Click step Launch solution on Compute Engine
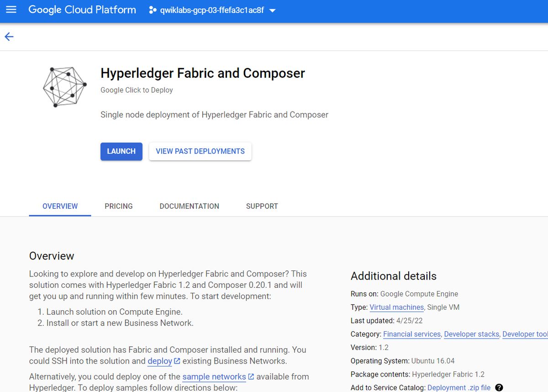 coord(114,312)
